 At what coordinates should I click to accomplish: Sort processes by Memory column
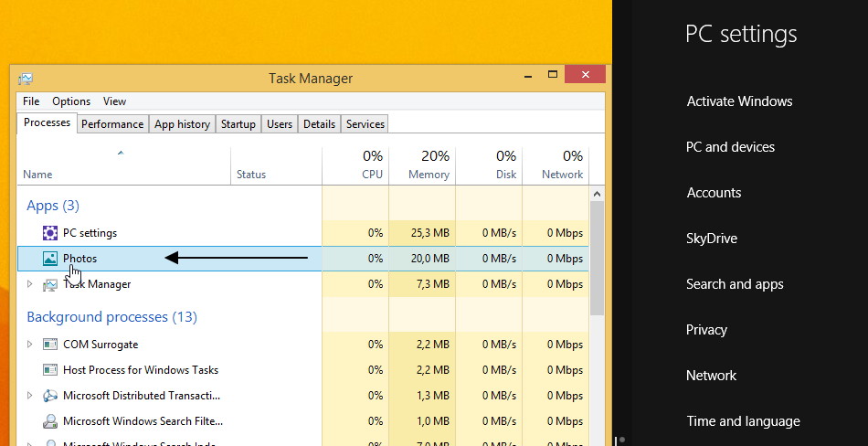point(422,165)
